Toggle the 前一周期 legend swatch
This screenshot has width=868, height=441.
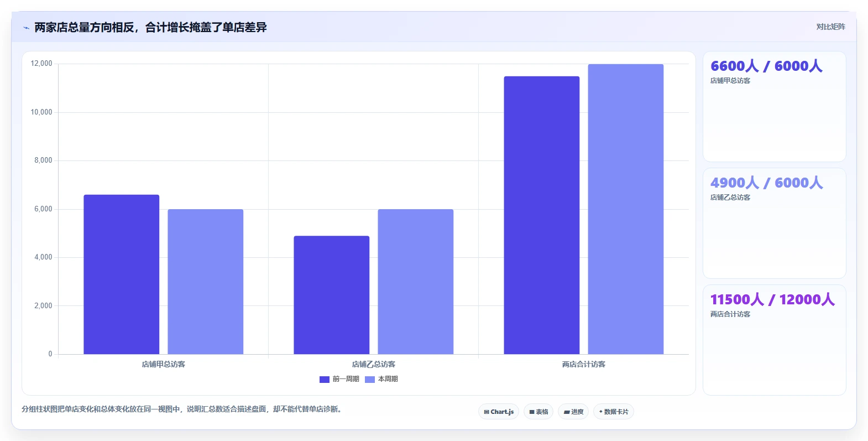(x=325, y=379)
